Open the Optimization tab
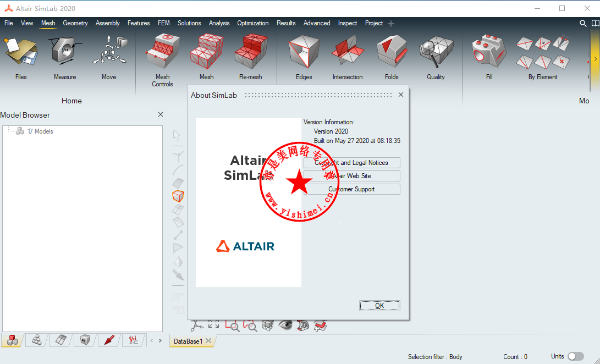Image resolution: width=600 pixels, height=364 pixels. tap(253, 23)
